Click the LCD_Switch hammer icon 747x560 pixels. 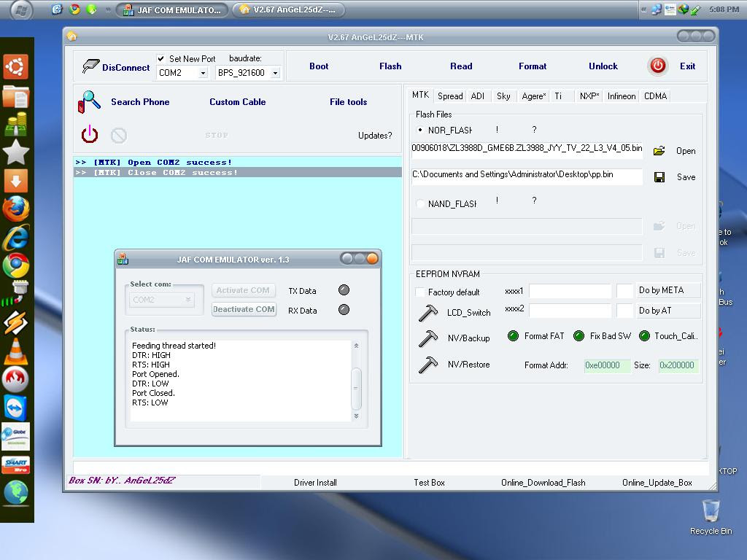pyautogui.click(x=427, y=313)
